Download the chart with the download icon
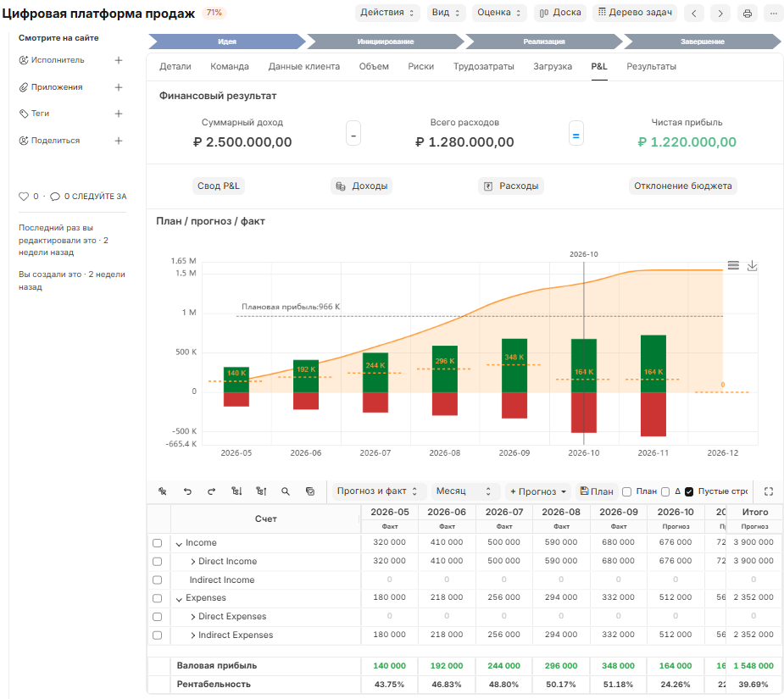Image resolution: width=784 pixels, height=699 pixels. tap(752, 265)
